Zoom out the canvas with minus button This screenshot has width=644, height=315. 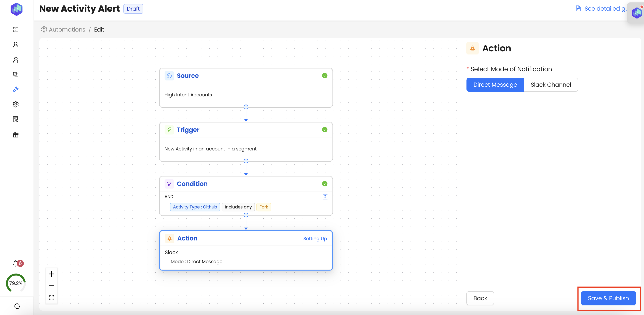(52, 286)
